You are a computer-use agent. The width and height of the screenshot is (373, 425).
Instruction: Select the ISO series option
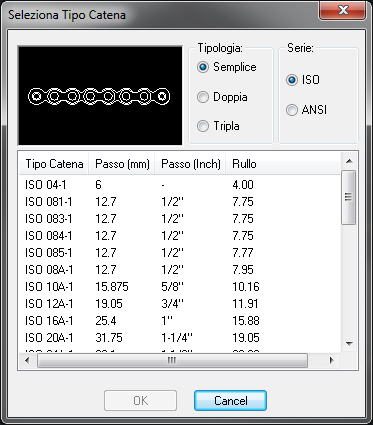(x=303, y=80)
